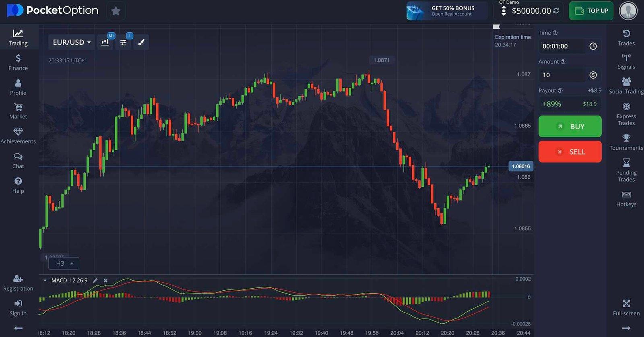The width and height of the screenshot is (644, 337).
Task: Click the BUY button
Action: pyautogui.click(x=570, y=126)
